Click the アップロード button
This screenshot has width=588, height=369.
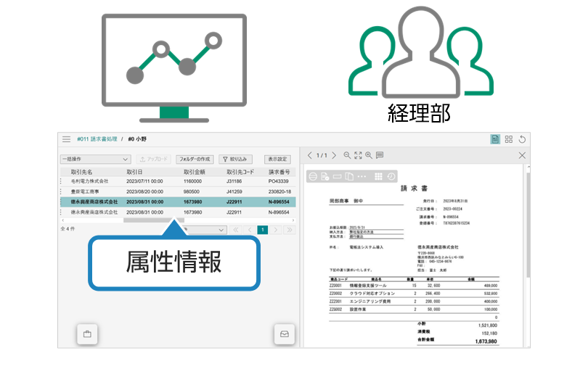(153, 159)
